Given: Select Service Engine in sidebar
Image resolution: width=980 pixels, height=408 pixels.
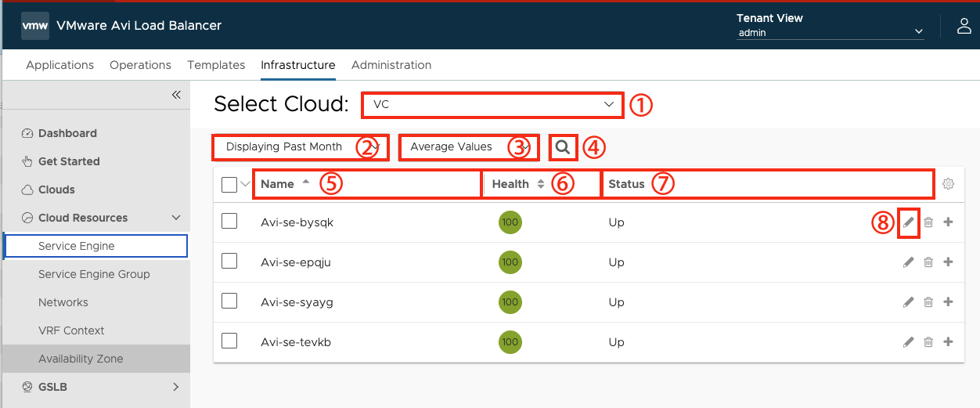Looking at the screenshot, I should (x=95, y=246).
